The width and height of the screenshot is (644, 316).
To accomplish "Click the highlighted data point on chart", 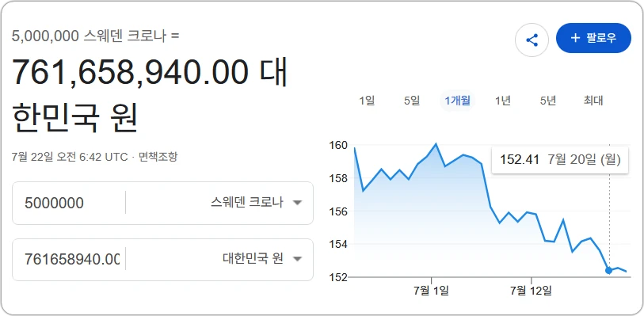I will tap(608, 270).
